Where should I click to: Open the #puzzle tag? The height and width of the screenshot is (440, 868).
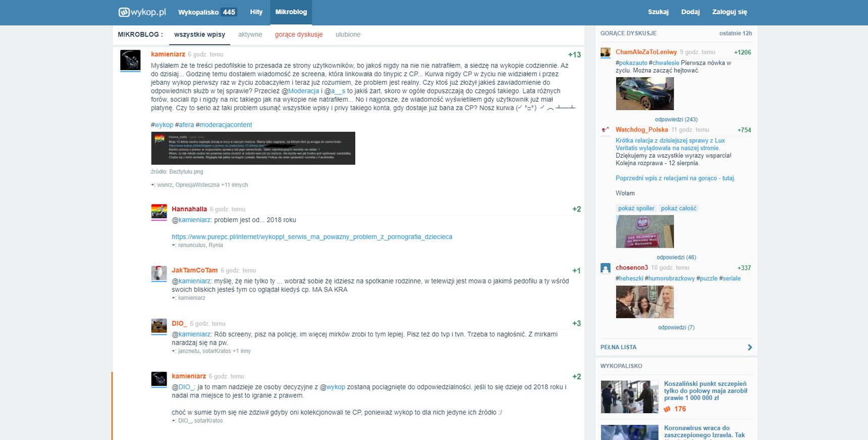[x=707, y=279]
